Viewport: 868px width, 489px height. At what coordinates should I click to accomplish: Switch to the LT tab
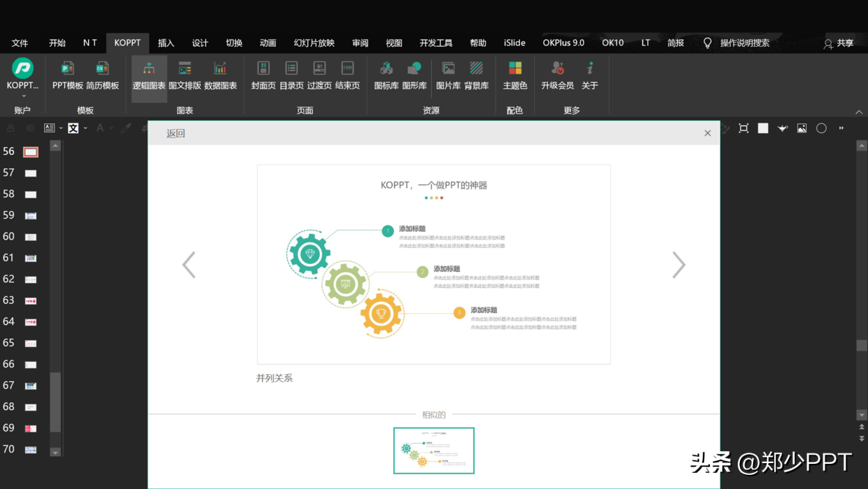[x=645, y=43]
